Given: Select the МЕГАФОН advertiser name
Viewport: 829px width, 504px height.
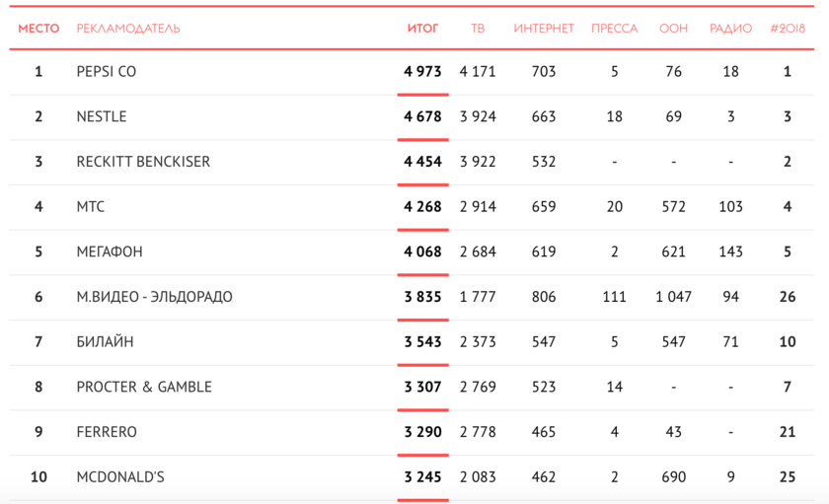Looking at the screenshot, I should 110,252.
